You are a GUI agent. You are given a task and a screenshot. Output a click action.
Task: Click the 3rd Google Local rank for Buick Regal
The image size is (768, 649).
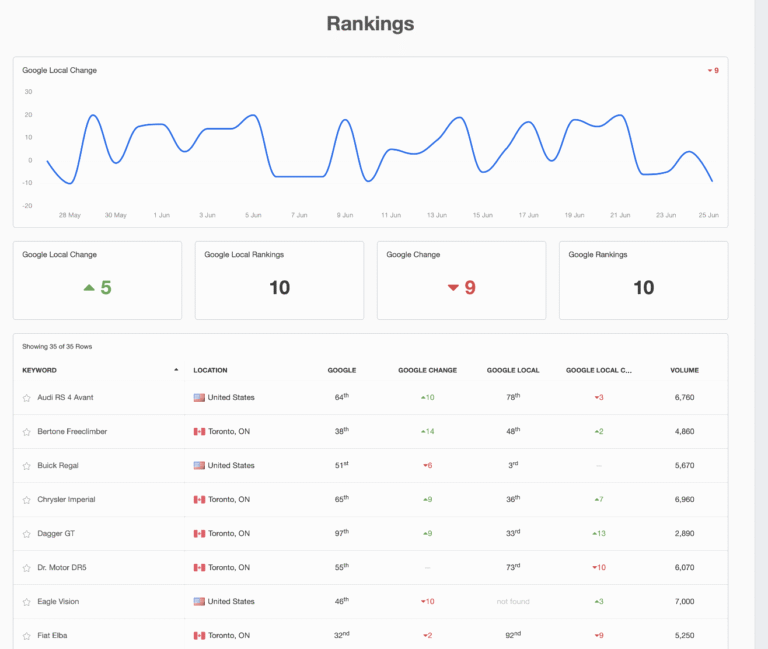[x=513, y=465]
